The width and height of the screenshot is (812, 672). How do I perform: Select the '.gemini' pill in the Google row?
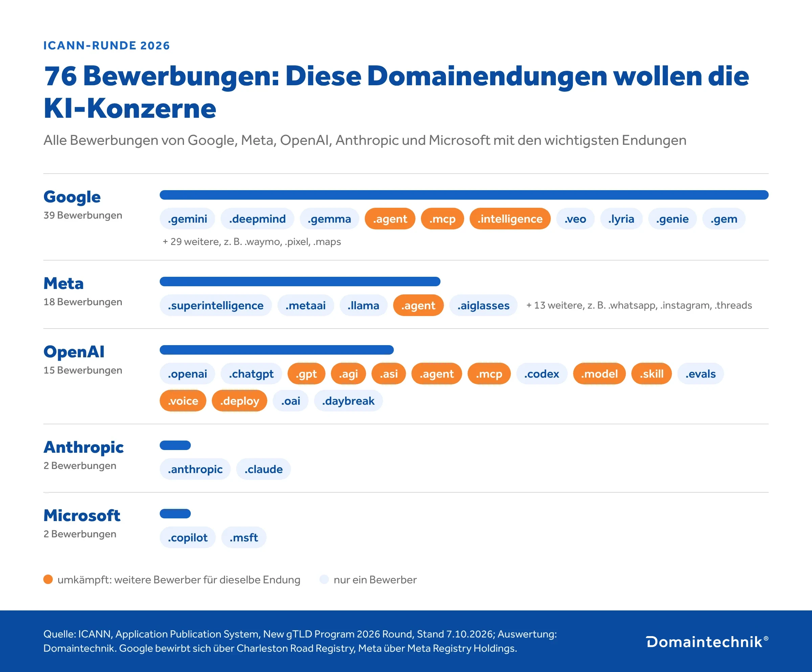pos(187,219)
